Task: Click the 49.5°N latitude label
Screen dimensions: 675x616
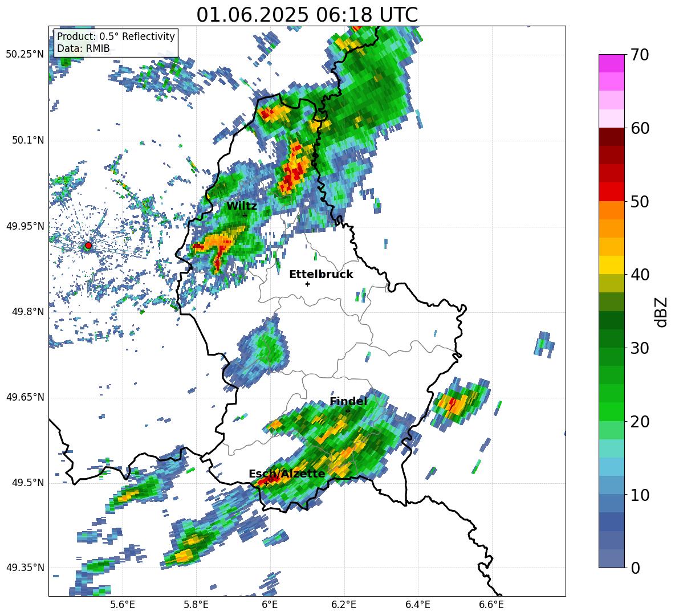Action: 28,483
